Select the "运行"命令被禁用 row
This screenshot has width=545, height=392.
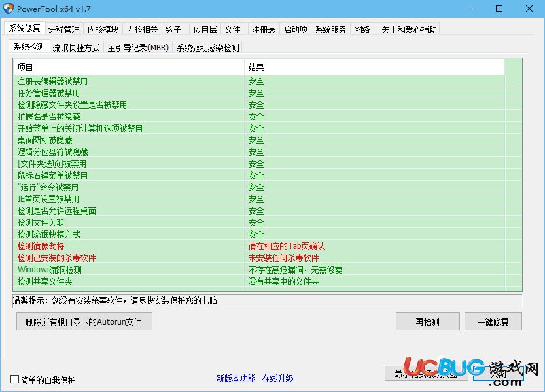(259, 187)
